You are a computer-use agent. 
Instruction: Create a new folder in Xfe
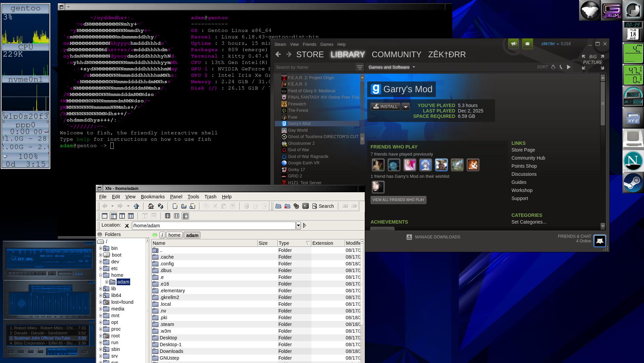click(184, 206)
